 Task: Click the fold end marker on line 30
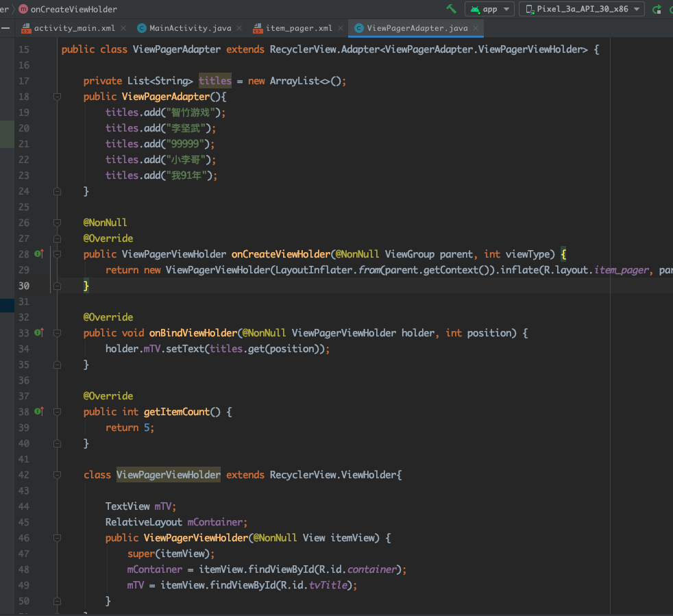(57, 286)
